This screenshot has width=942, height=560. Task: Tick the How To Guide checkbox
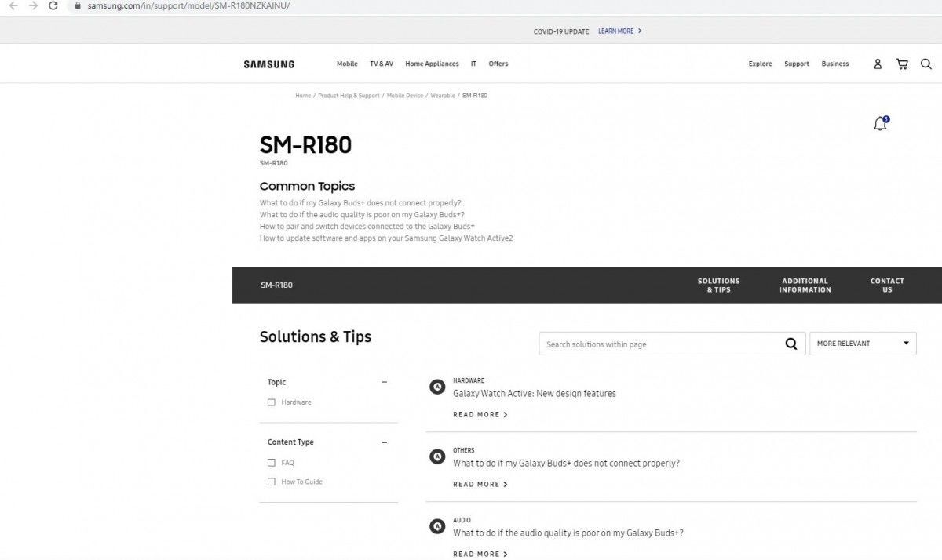272,482
